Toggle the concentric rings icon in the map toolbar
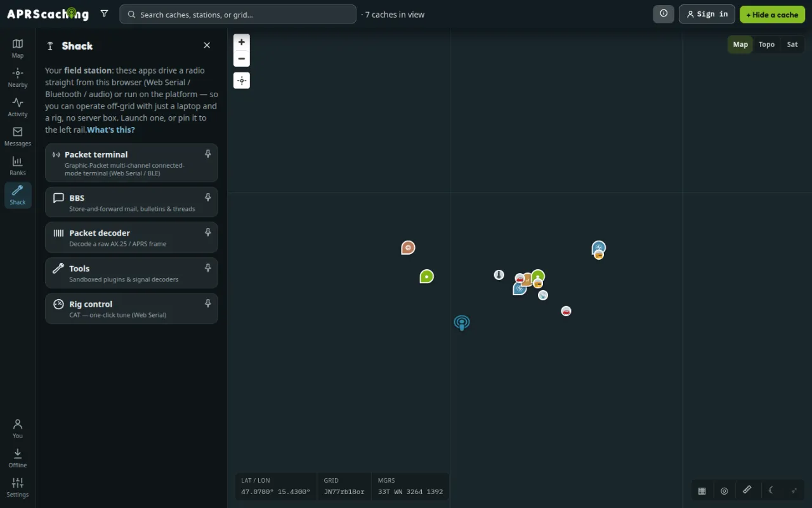The height and width of the screenshot is (508, 812). coord(724,490)
